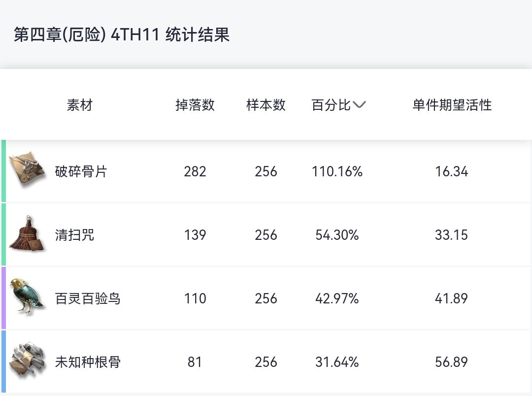Screen dimensions: 532x396
Task: Sort by the 样本数 column header
Action: pyautogui.click(x=266, y=105)
